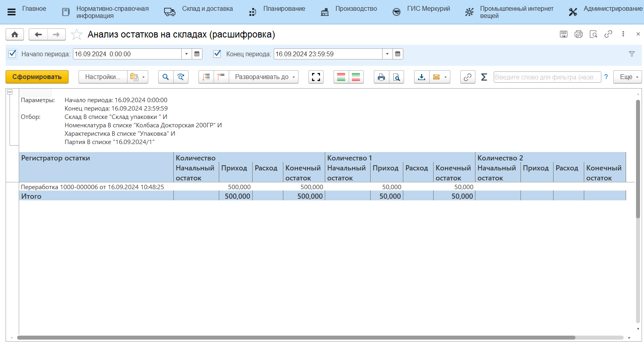This screenshot has height=344, width=644.
Task: Expand the Еще menu
Action: pos(628,77)
